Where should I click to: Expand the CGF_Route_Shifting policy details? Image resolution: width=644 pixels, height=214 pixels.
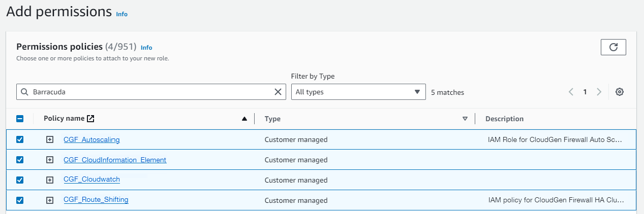50,200
